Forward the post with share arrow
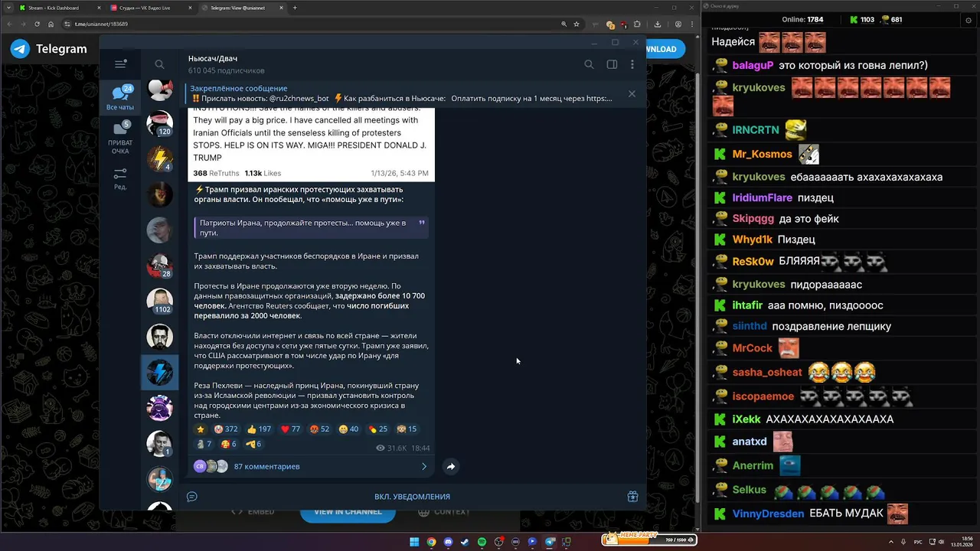Screen dimensions: 980x551 coord(451,466)
